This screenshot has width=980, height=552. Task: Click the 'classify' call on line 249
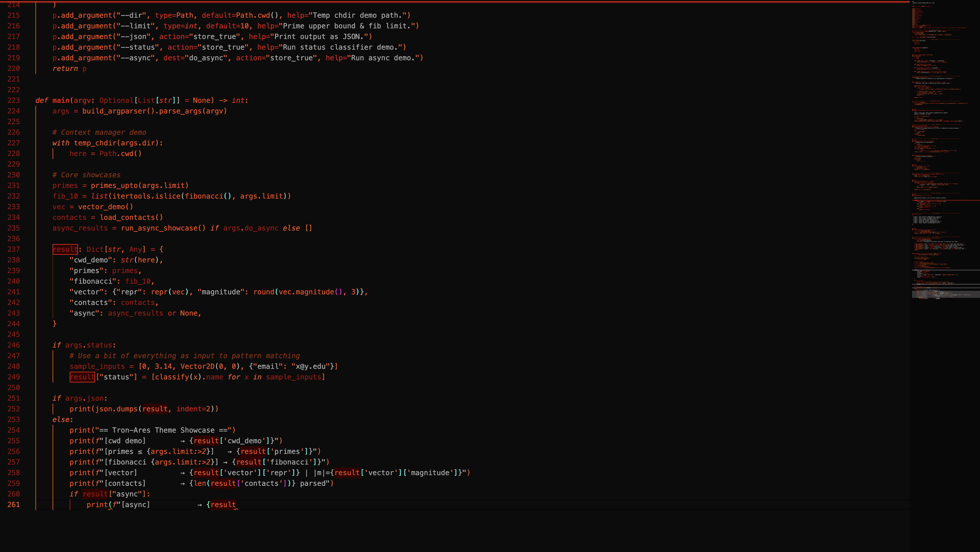[x=172, y=377]
